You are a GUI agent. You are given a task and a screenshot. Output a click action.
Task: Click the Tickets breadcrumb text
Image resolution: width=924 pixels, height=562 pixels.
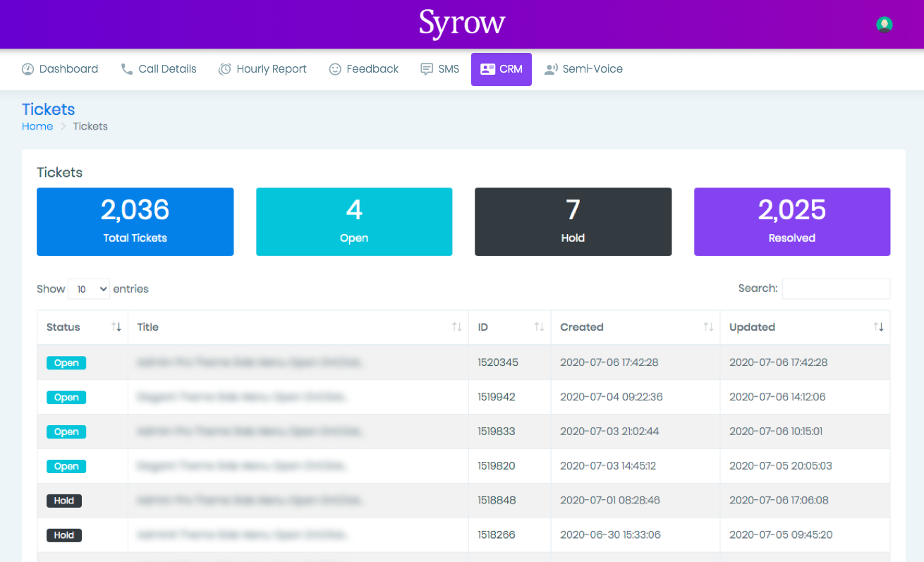point(90,126)
